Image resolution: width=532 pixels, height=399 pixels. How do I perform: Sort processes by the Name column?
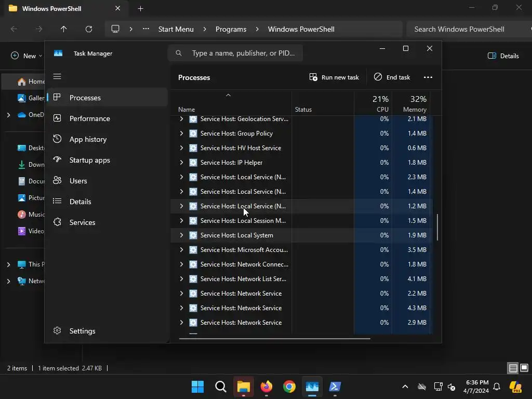click(231, 103)
